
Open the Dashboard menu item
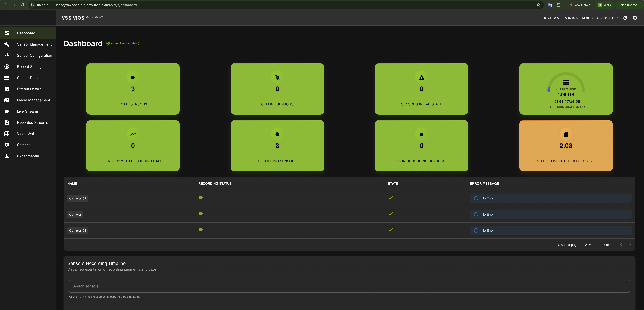click(28, 33)
